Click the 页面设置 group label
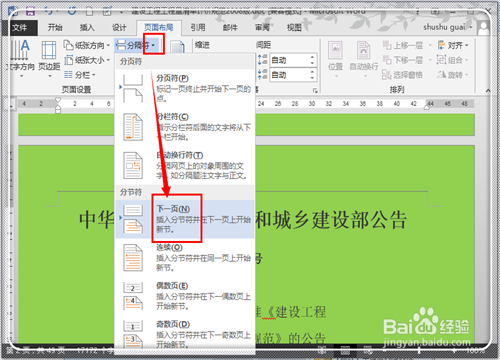The height and width of the screenshot is (360, 500). coord(76,89)
